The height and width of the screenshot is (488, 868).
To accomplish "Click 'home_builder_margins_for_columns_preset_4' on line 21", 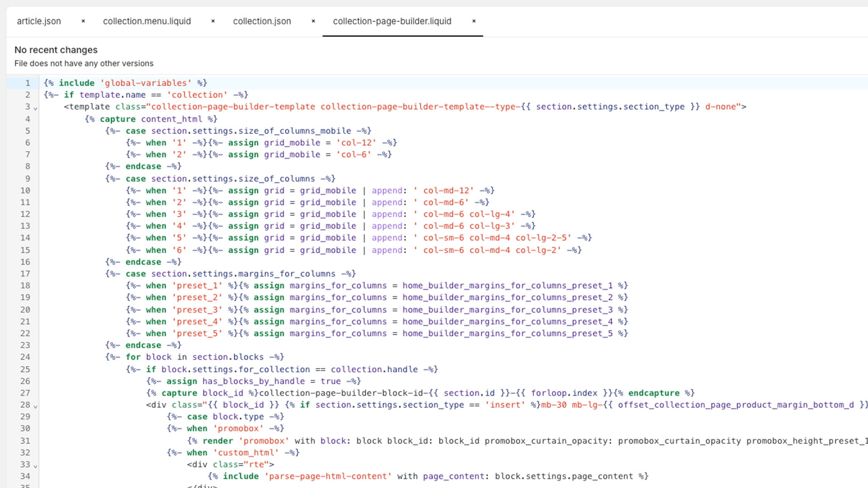I will pyautogui.click(x=508, y=322).
